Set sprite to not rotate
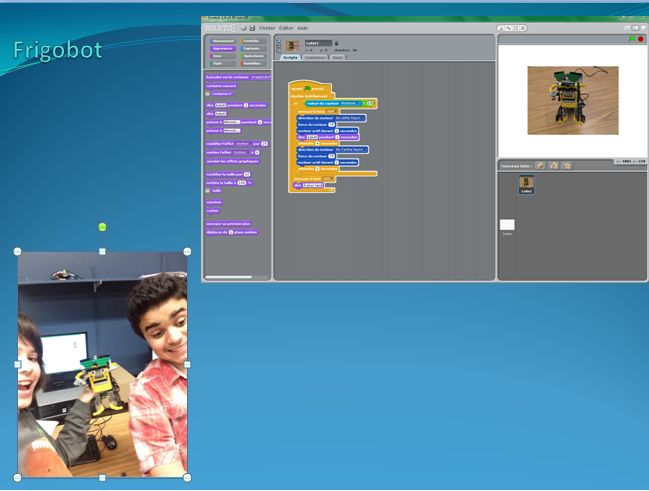Screen dimensions: 649x491 click(278, 51)
